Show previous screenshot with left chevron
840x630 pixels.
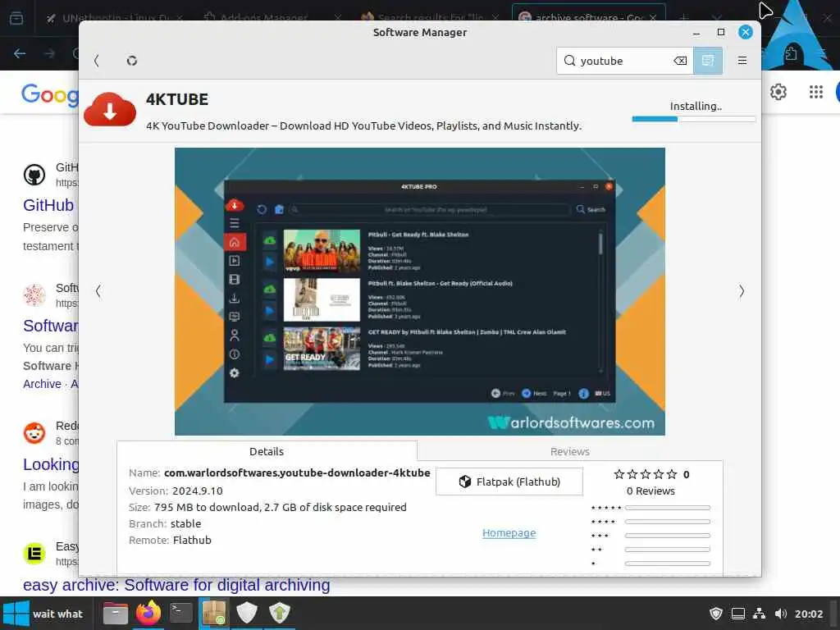pos(98,291)
